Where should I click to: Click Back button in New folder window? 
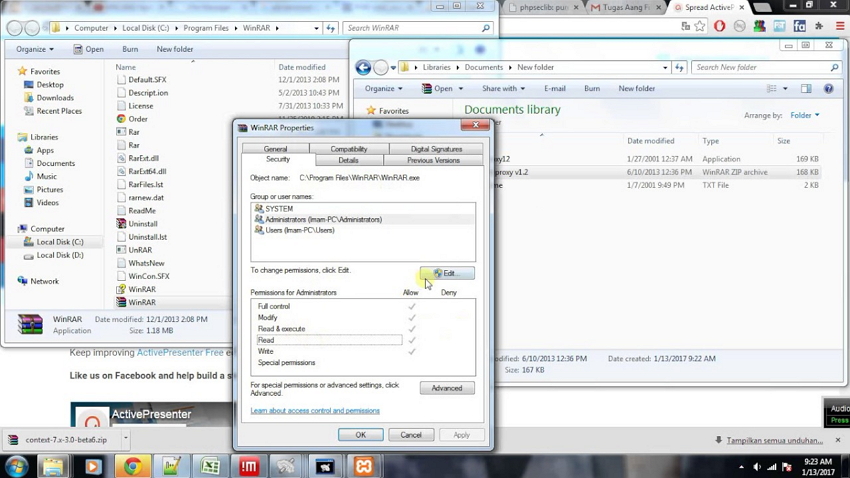(x=363, y=67)
